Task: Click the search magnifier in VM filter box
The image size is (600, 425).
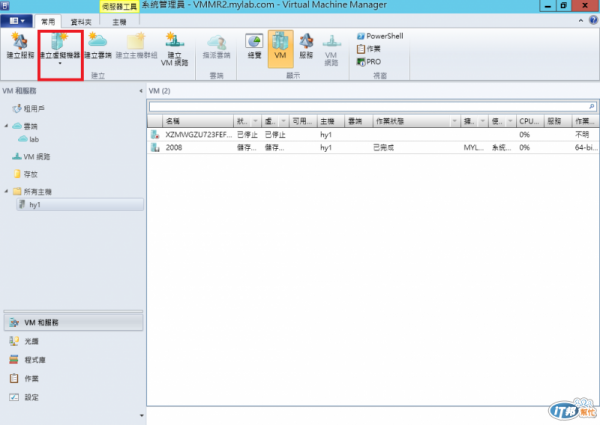Action: pos(592,106)
